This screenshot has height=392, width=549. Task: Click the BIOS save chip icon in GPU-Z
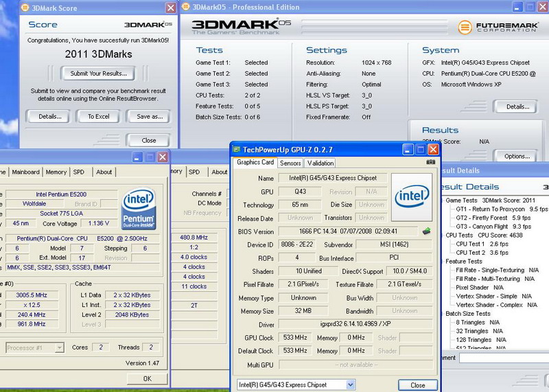(x=426, y=231)
